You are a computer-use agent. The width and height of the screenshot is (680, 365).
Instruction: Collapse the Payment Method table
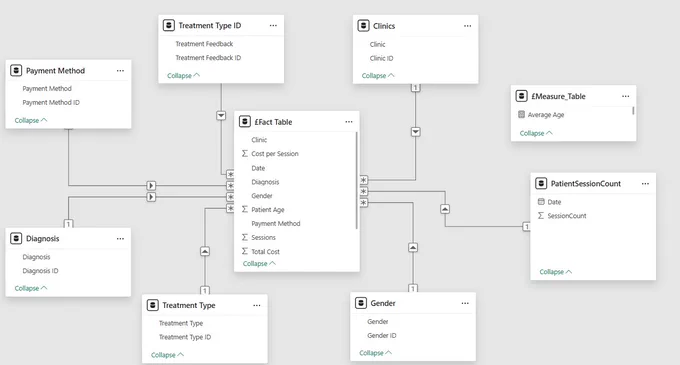coord(31,120)
